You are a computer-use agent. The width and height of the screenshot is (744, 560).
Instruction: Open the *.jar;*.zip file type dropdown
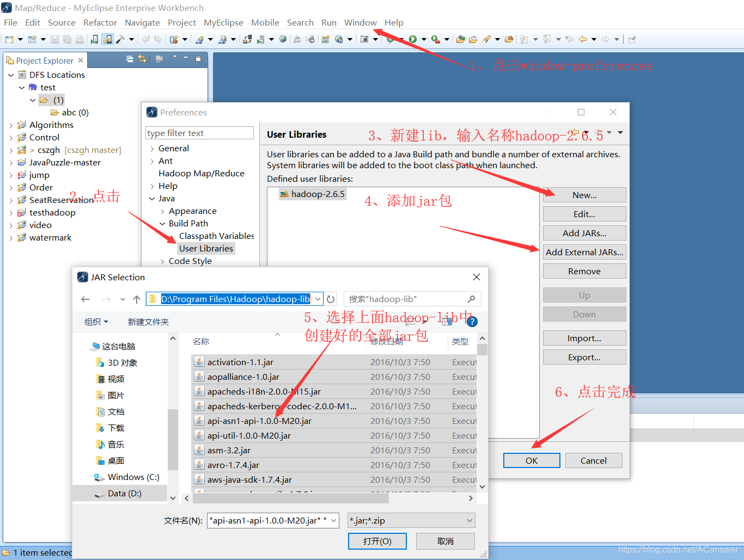coord(469,521)
